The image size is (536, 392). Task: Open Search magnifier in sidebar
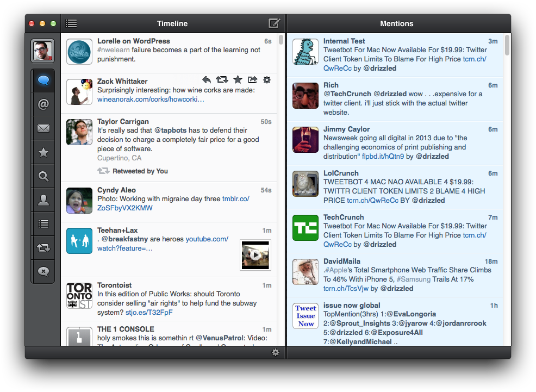tap(43, 176)
